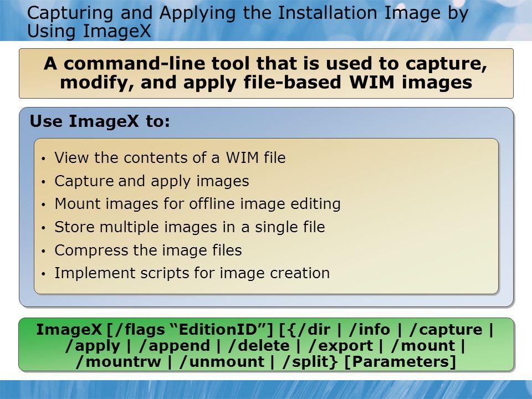Image resolution: width=532 pixels, height=399 pixels.
Task: Select bullet 'View the contents of a WIM file'
Action: 170,158
